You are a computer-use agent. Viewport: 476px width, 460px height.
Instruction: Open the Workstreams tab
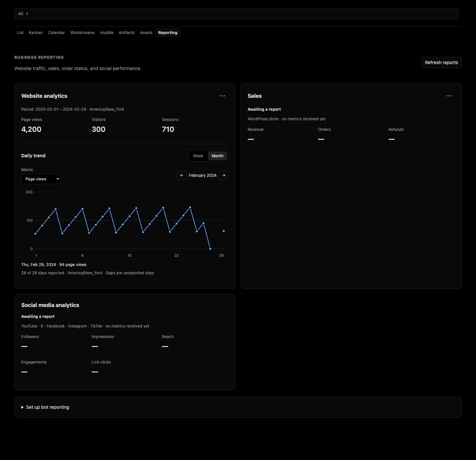(83, 33)
